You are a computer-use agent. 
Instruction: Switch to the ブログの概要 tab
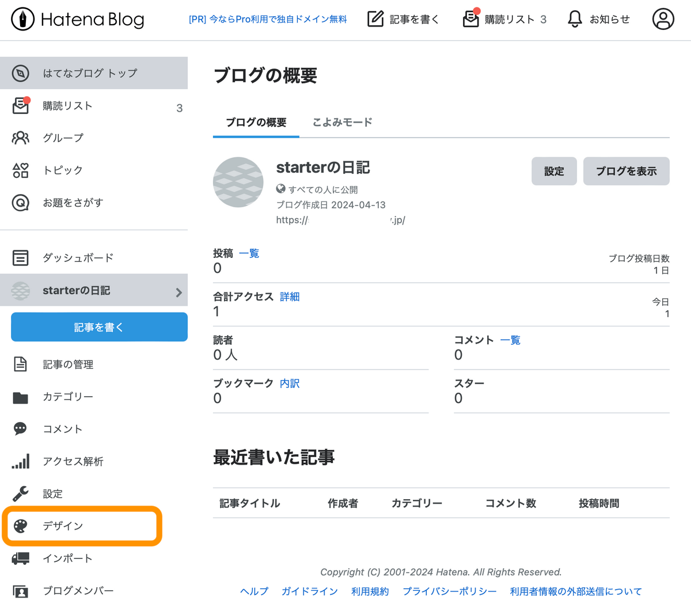pos(256,122)
